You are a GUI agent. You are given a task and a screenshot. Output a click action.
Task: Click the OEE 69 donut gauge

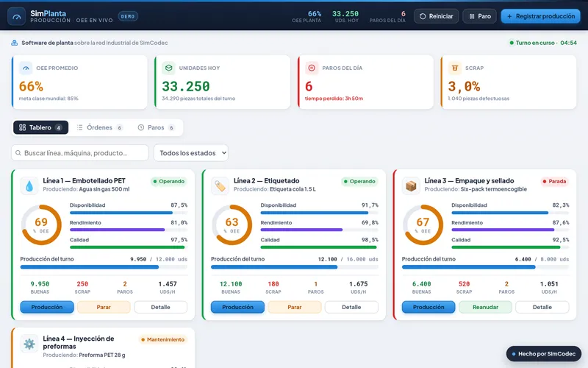click(x=41, y=225)
